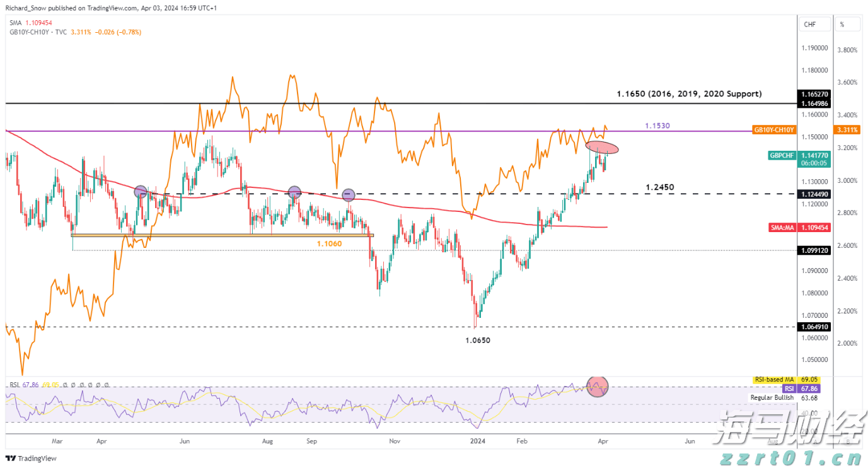Select the red SMA:MA price tag
This screenshot has height=468, width=868.
814,227
